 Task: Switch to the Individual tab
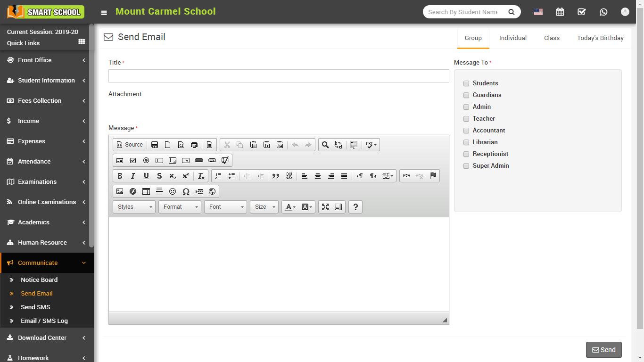click(x=513, y=38)
